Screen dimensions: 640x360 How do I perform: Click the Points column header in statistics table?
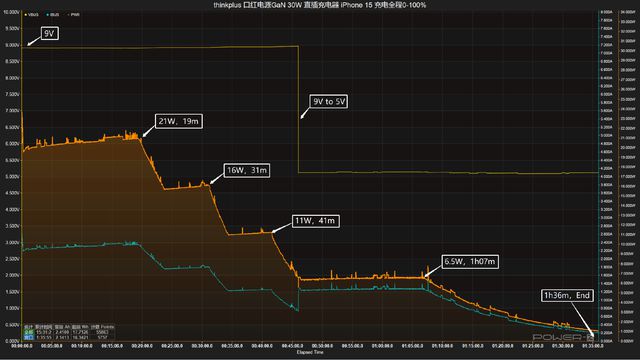click(x=102, y=327)
